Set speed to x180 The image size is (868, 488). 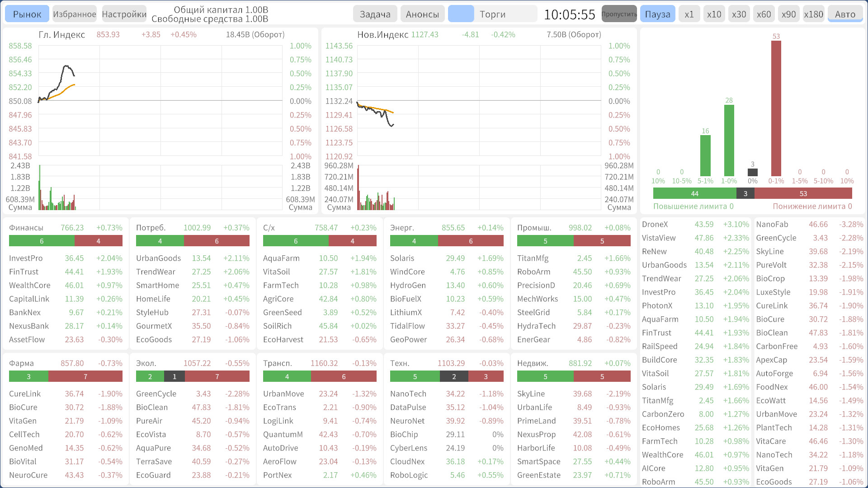[x=813, y=14]
